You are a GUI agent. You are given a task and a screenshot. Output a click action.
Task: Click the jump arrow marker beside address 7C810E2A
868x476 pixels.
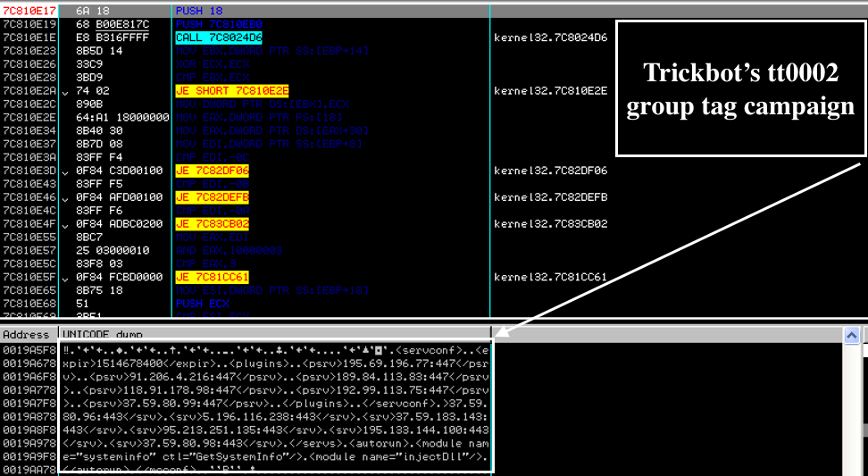pos(64,91)
